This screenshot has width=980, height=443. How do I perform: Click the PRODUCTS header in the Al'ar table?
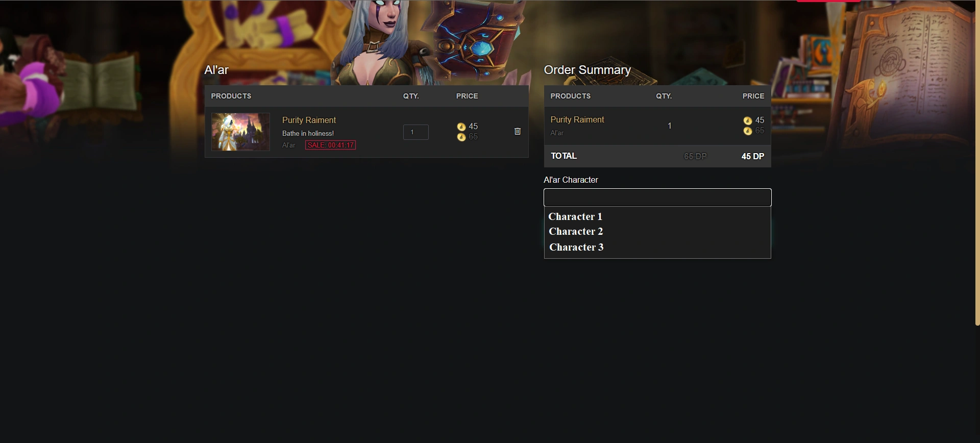point(231,96)
